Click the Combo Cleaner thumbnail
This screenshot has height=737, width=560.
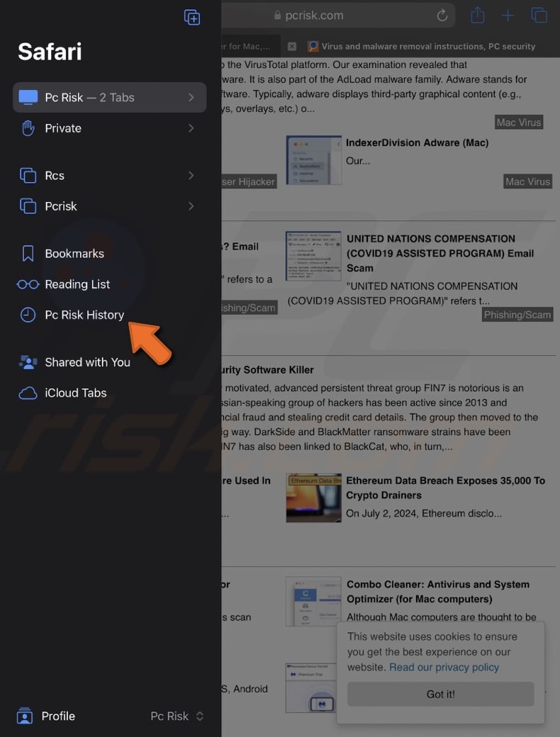pyautogui.click(x=313, y=601)
